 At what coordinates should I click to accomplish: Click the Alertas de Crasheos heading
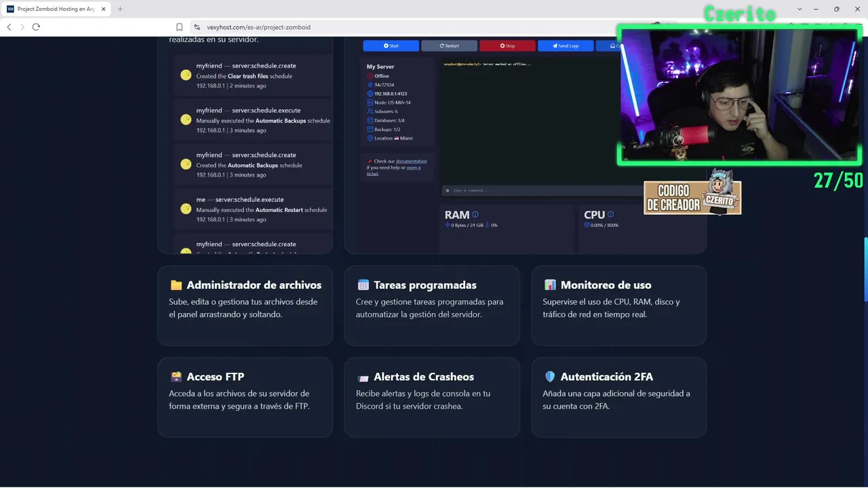click(x=424, y=377)
